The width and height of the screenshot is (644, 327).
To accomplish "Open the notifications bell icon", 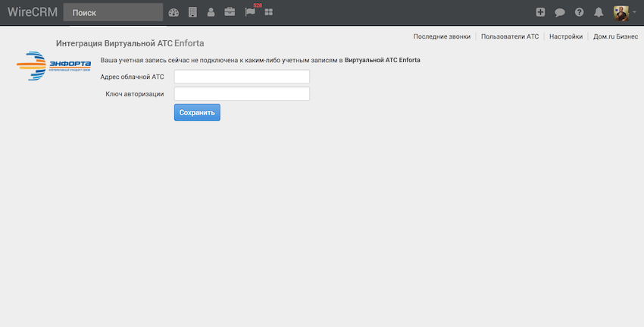I will click(599, 12).
